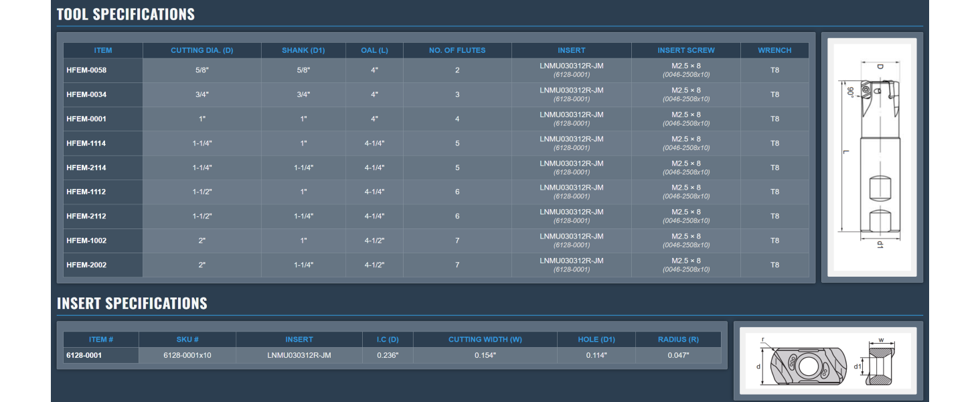Image resolution: width=980 pixels, height=402 pixels.
Task: Click the 5/8" cutting diameter of HFEM-0058
Action: [202, 70]
